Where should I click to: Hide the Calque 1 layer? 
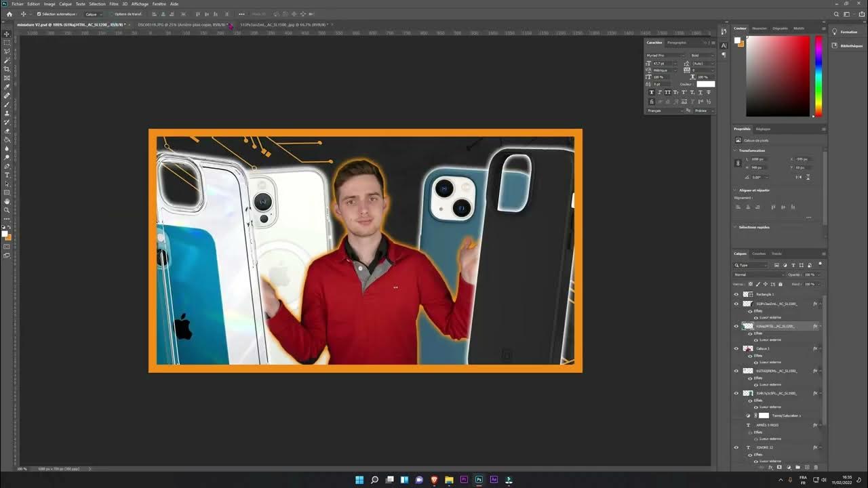coord(736,348)
